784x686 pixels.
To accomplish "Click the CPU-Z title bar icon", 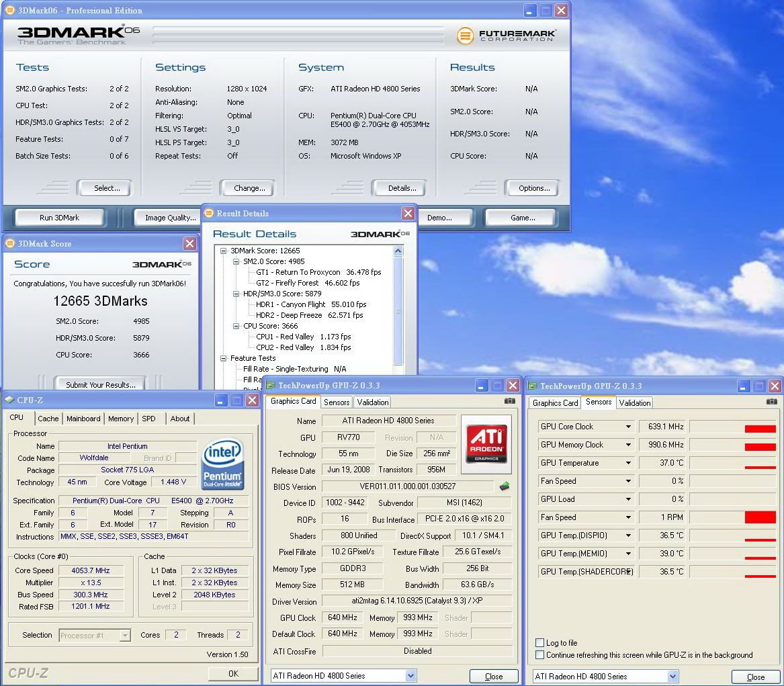I will click(9, 400).
